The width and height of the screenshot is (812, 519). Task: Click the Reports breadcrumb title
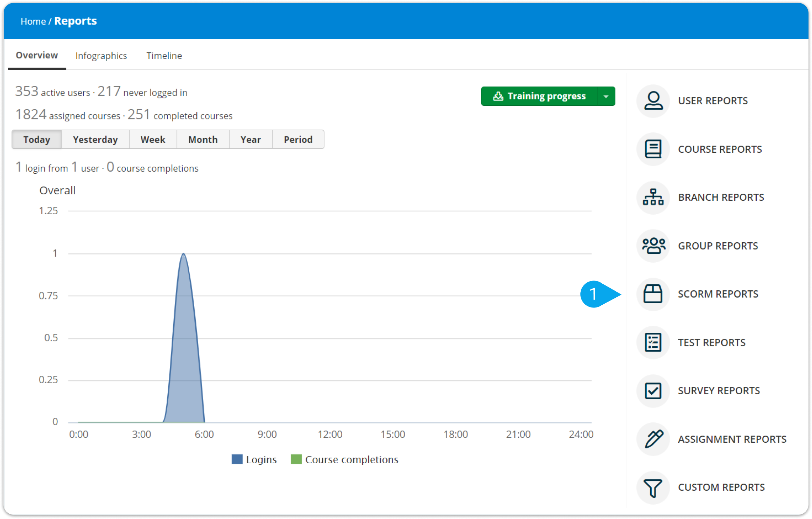coord(75,21)
